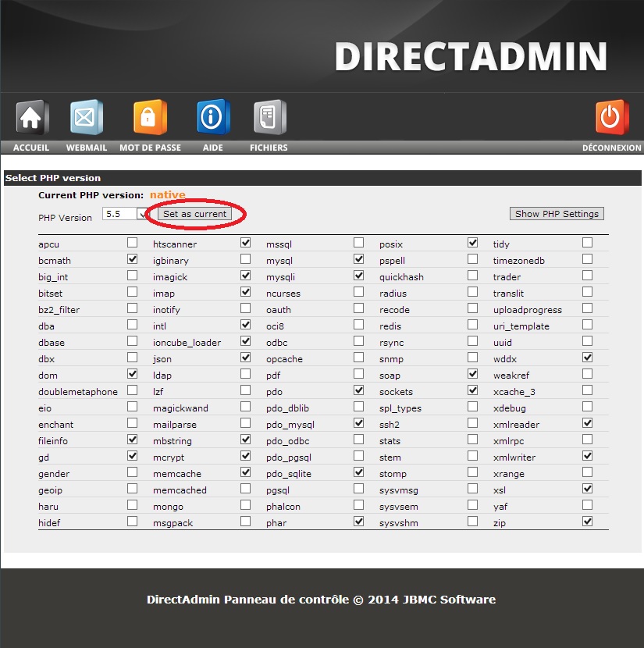Enable the xdebug extension checkbox
The image size is (644, 648).
click(587, 407)
